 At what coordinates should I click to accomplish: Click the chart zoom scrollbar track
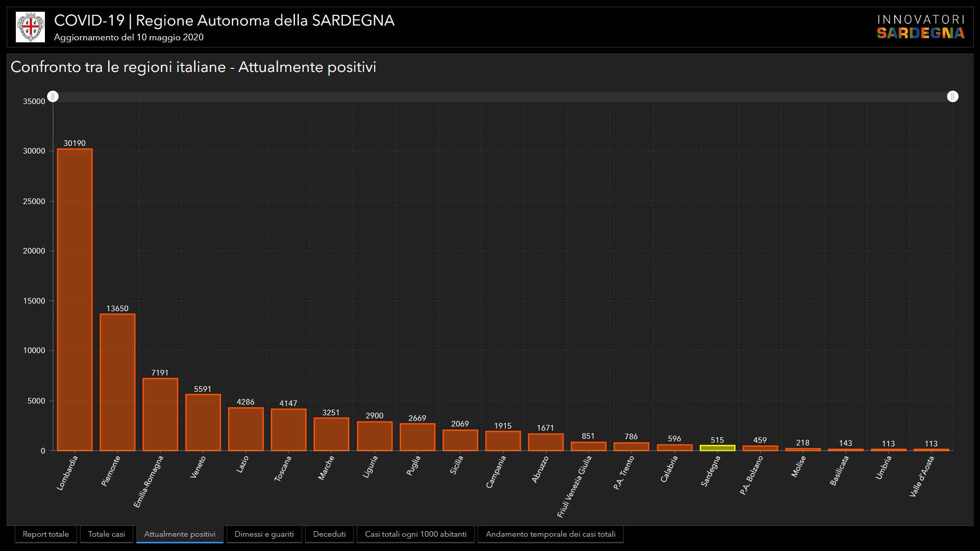pos(503,96)
